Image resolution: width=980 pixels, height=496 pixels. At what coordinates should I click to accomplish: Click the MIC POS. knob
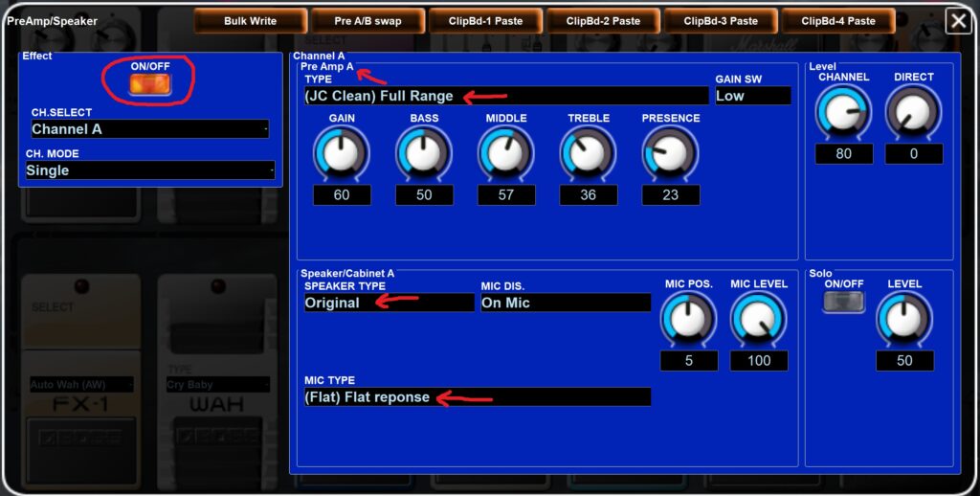click(x=688, y=319)
